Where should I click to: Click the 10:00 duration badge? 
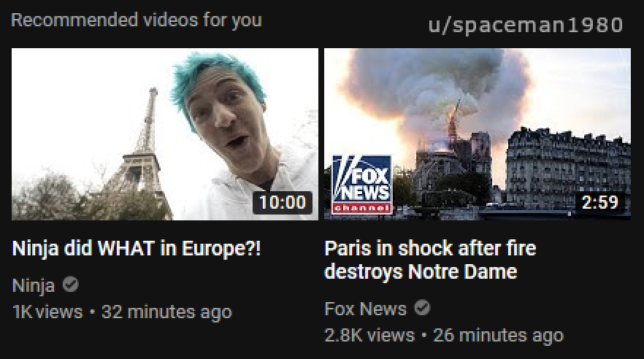[x=283, y=202]
